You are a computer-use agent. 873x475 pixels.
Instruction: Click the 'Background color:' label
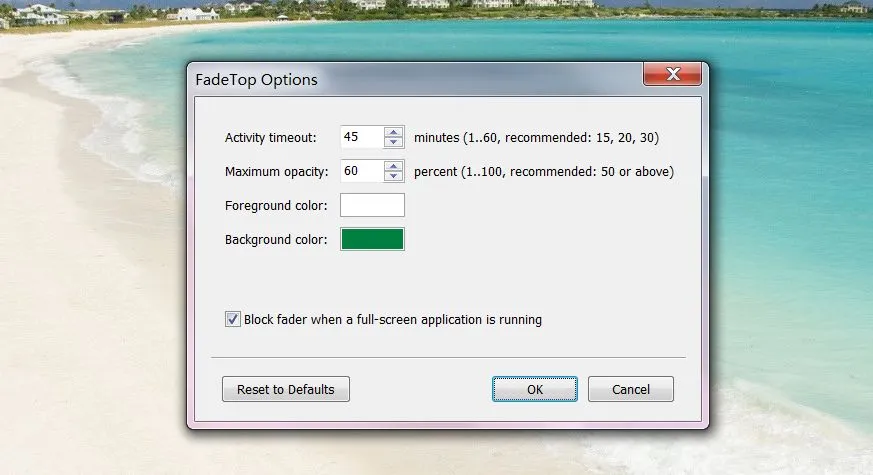pyautogui.click(x=276, y=239)
